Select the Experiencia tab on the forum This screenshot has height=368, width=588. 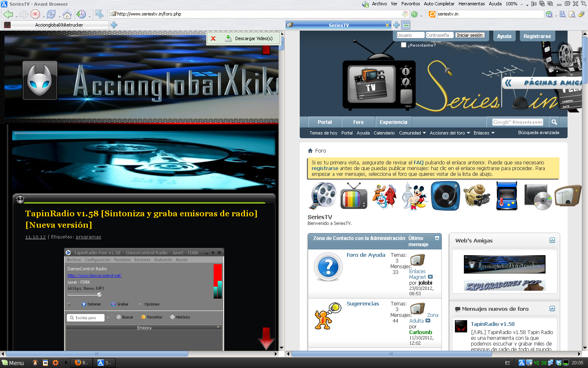393,122
